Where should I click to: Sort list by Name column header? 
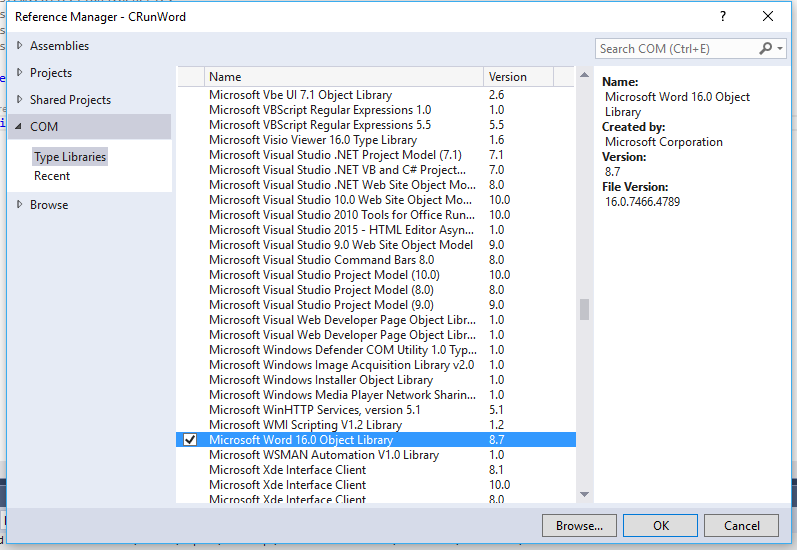344,77
